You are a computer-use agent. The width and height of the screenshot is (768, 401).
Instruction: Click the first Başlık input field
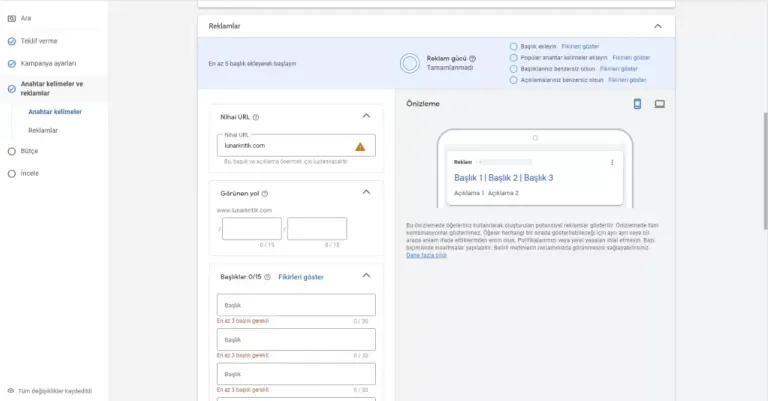coord(296,305)
